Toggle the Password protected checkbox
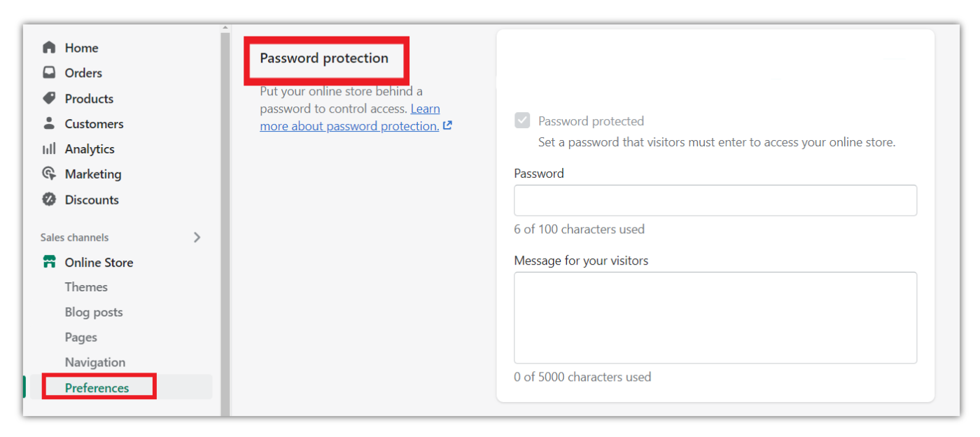 pyautogui.click(x=522, y=121)
